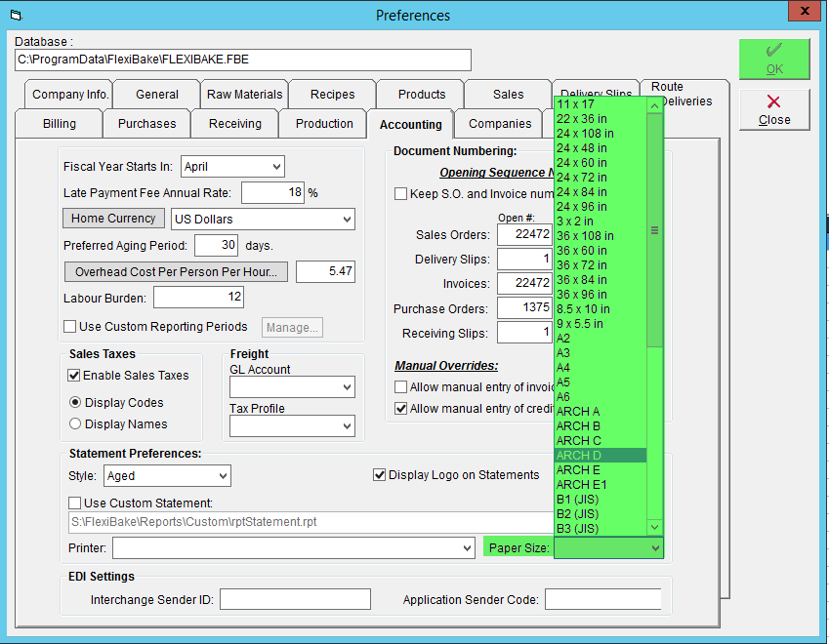829x644 pixels.
Task: Select A6 from the paper size list
Action: (x=601, y=397)
